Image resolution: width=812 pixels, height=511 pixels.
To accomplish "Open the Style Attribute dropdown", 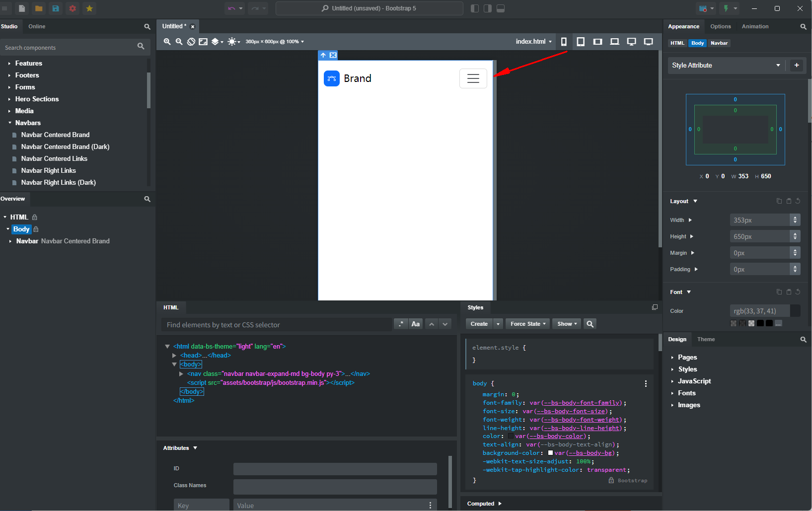I will 726,66.
